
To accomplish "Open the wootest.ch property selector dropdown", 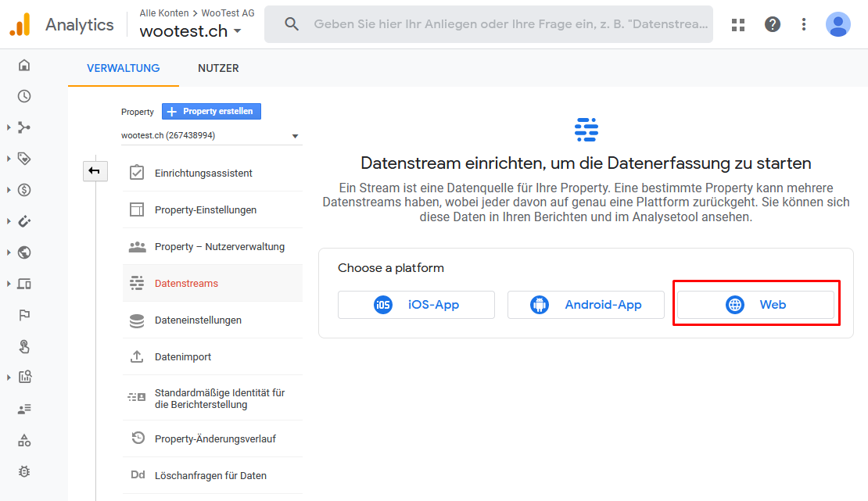I will 211,136.
